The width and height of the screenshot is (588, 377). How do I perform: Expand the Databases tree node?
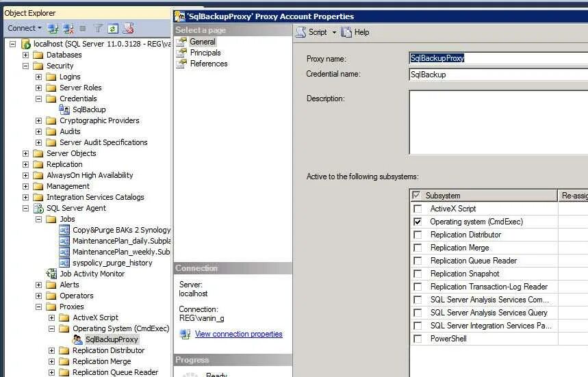25,55
